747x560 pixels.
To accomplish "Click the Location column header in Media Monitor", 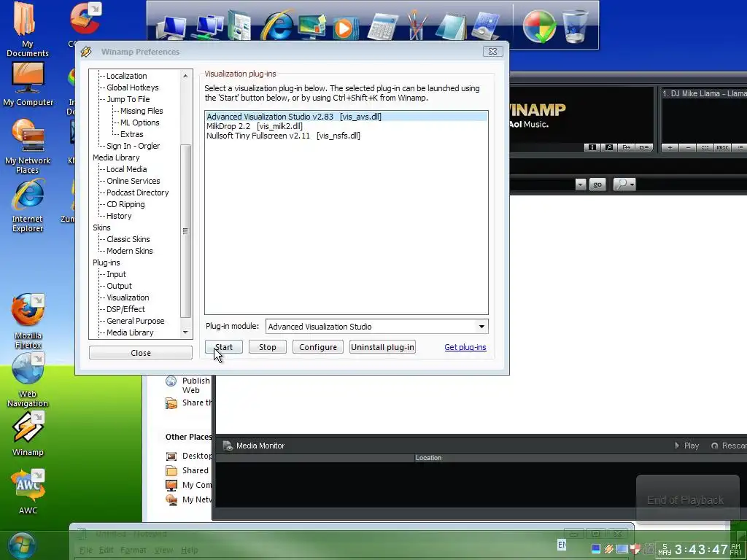I will pos(428,458).
